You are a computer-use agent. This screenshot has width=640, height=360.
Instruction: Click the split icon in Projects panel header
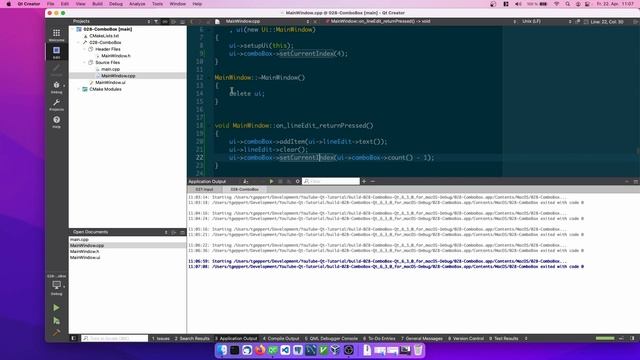[174, 21]
